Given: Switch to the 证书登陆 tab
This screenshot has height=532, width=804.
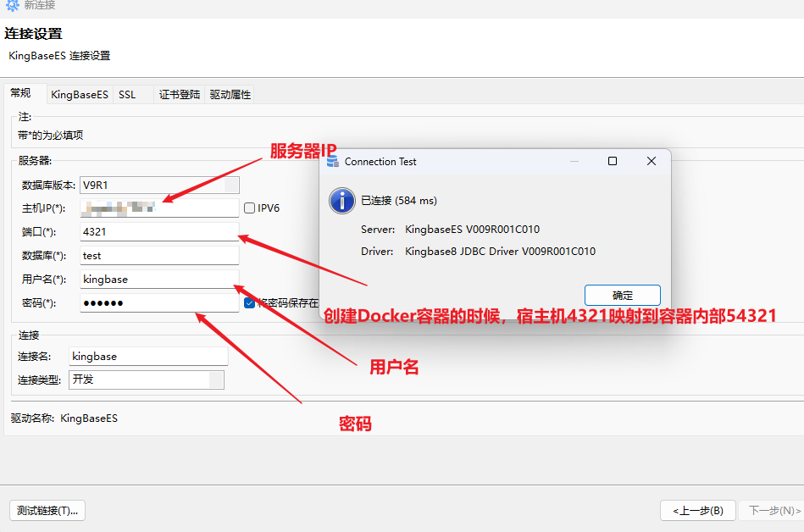Looking at the screenshot, I should pyautogui.click(x=179, y=95).
